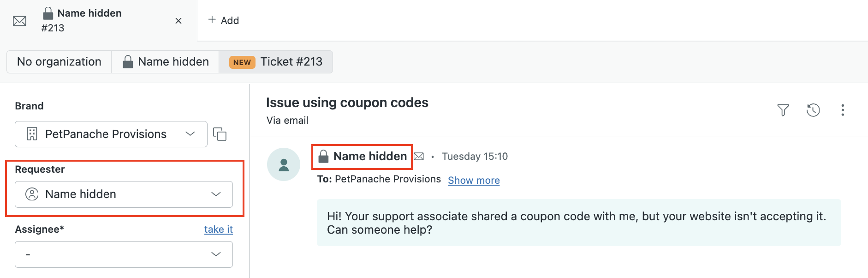Expand the Assignee dropdown
The width and height of the screenshot is (868, 278).
click(x=124, y=254)
